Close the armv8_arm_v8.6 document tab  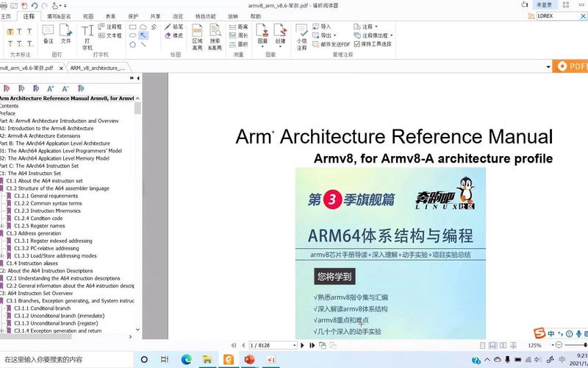[x=61, y=68]
